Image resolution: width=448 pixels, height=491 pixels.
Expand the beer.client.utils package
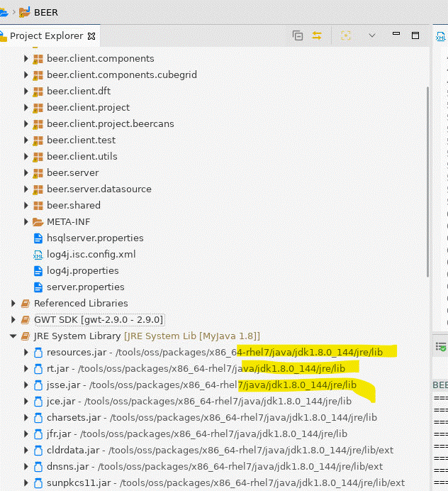click(x=26, y=156)
